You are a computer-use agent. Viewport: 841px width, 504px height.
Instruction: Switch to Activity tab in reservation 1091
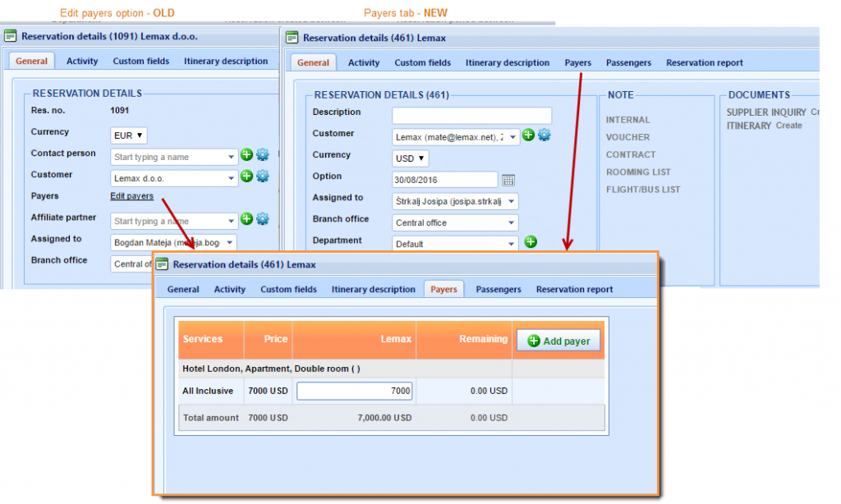click(82, 61)
